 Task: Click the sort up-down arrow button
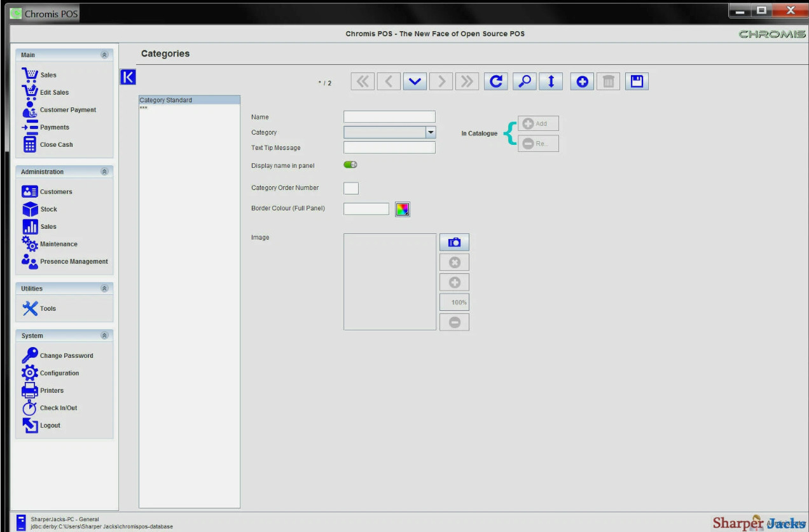(x=551, y=81)
